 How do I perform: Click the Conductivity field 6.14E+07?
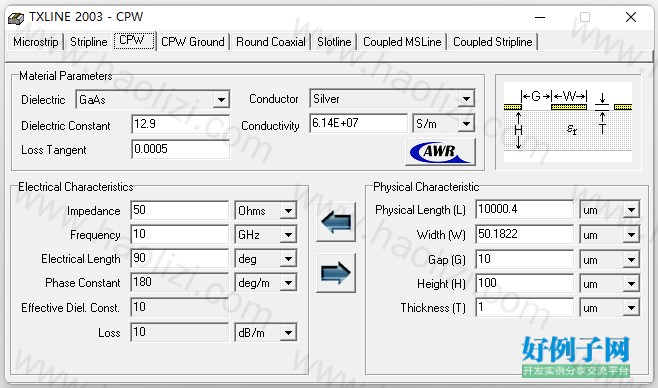click(358, 123)
